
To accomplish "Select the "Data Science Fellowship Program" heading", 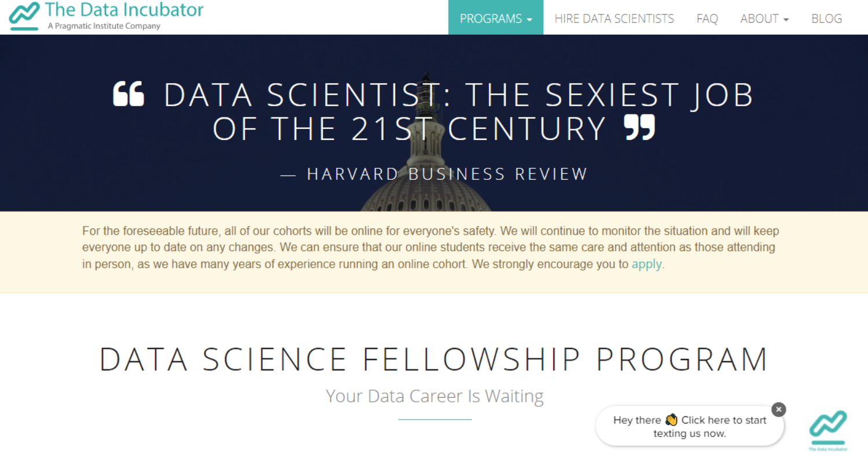I will click(x=434, y=359).
